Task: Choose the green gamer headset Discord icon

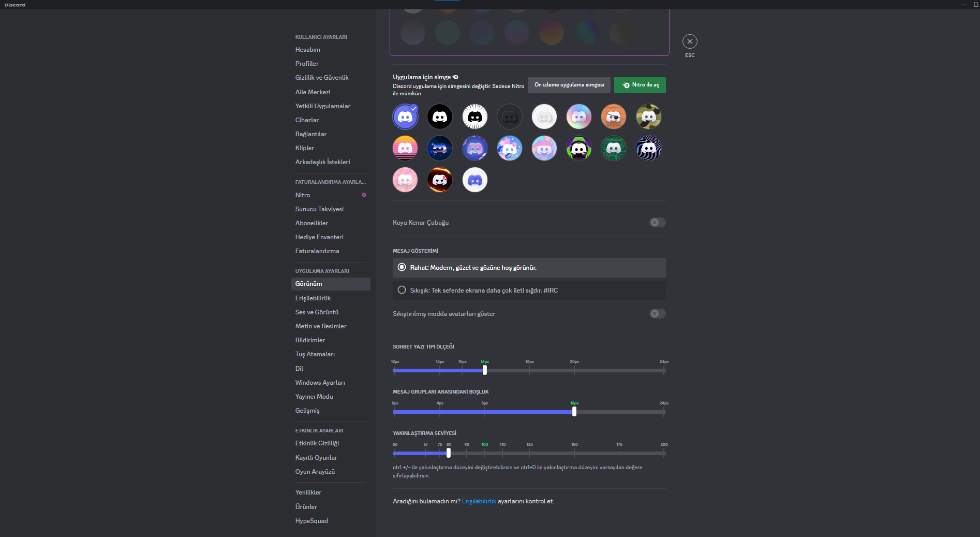Action: coord(579,149)
